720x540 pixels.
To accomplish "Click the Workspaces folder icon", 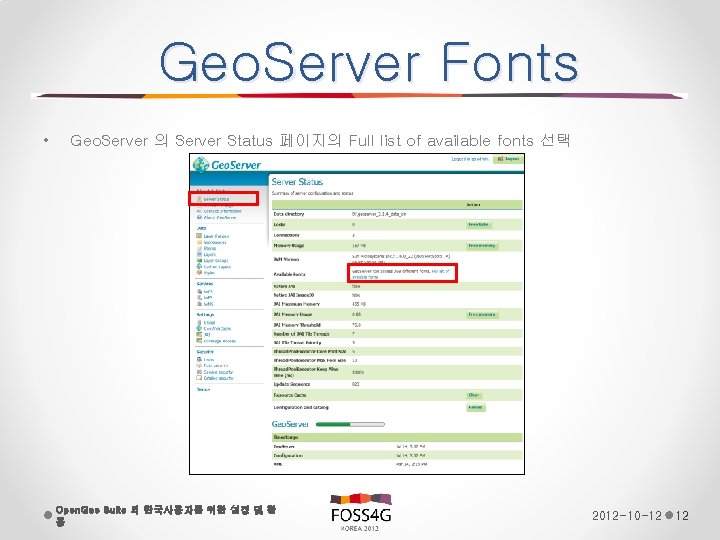I will [199, 242].
